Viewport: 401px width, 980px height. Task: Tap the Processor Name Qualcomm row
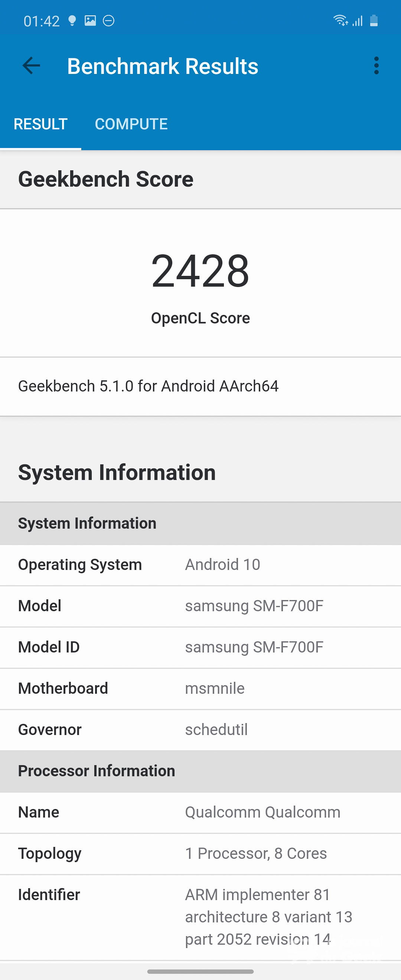coord(200,812)
